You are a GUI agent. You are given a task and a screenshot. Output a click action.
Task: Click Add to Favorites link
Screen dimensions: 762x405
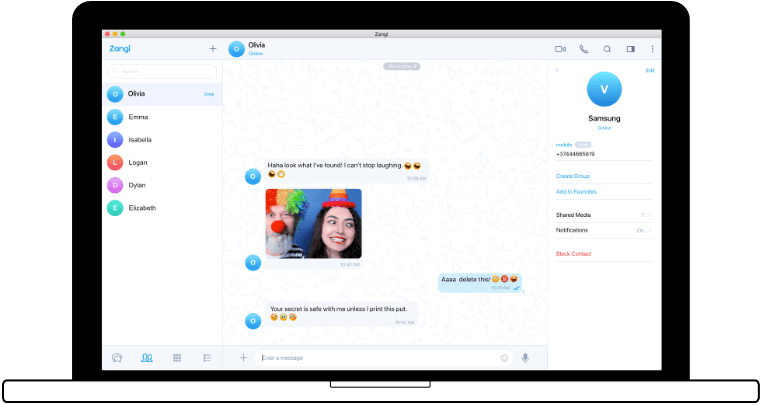tap(576, 192)
